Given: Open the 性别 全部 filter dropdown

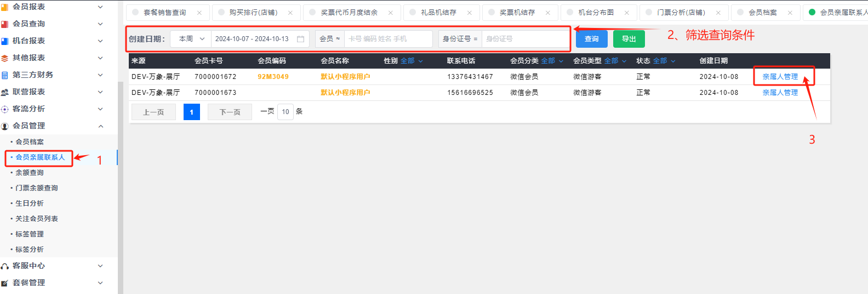Looking at the screenshot, I should [412, 61].
